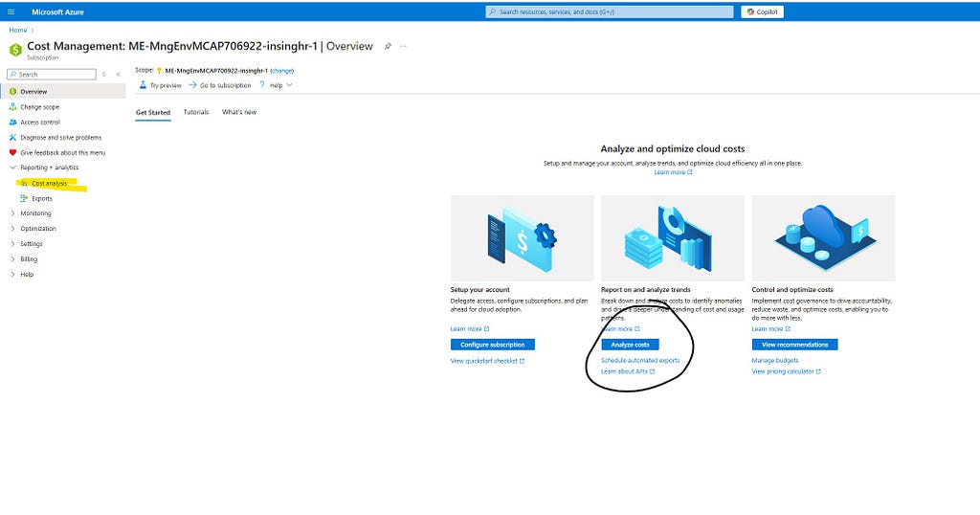This screenshot has width=980, height=515.
Task: Open Schedule automated exports link
Action: pos(640,360)
